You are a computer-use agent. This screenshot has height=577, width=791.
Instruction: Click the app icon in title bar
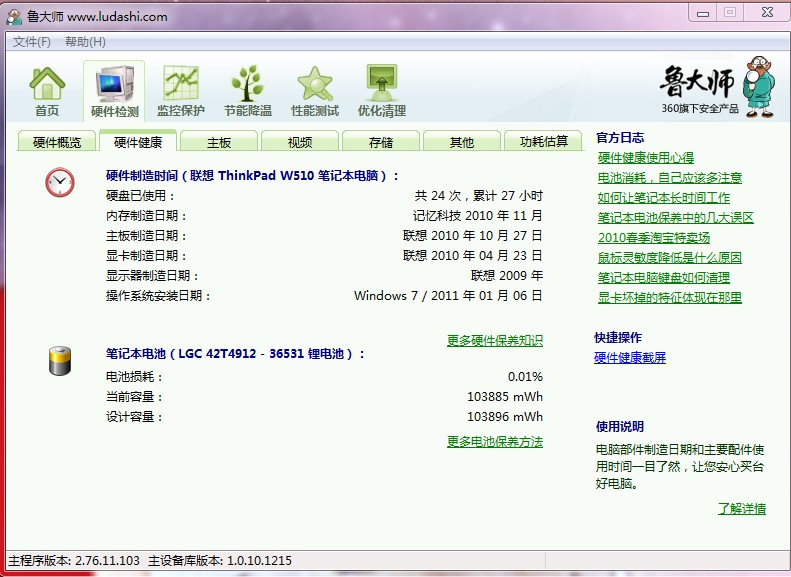pos(14,16)
